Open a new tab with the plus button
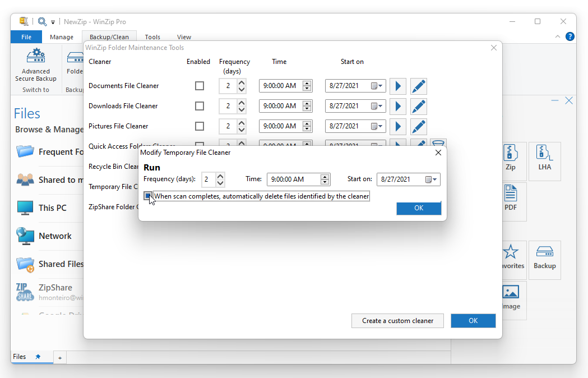Image resolution: width=588 pixels, height=378 pixels. tap(59, 357)
